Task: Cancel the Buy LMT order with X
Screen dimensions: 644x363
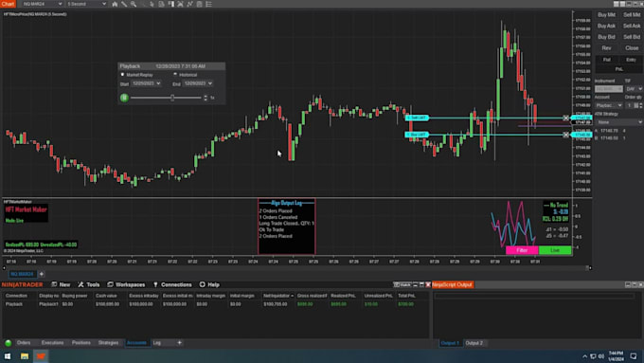Action: (566, 135)
